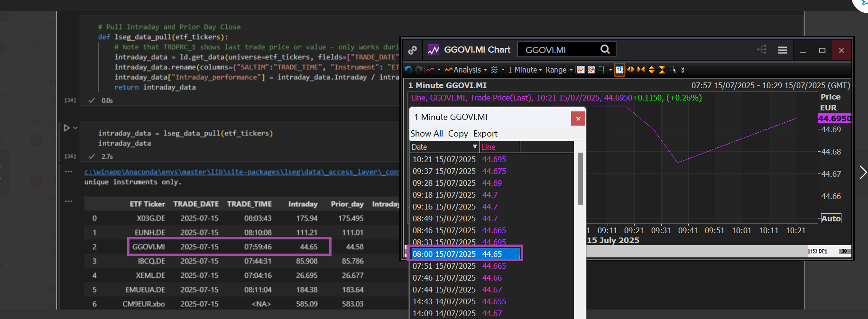Click the right chevron panel arrow
The image size is (868, 319).
click(x=863, y=172)
